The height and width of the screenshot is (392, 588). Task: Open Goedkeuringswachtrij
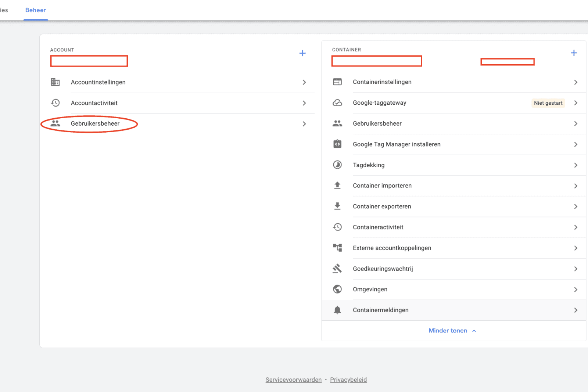(454, 269)
